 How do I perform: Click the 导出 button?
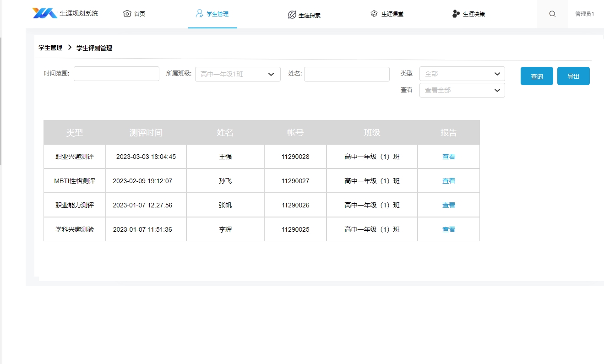click(573, 76)
